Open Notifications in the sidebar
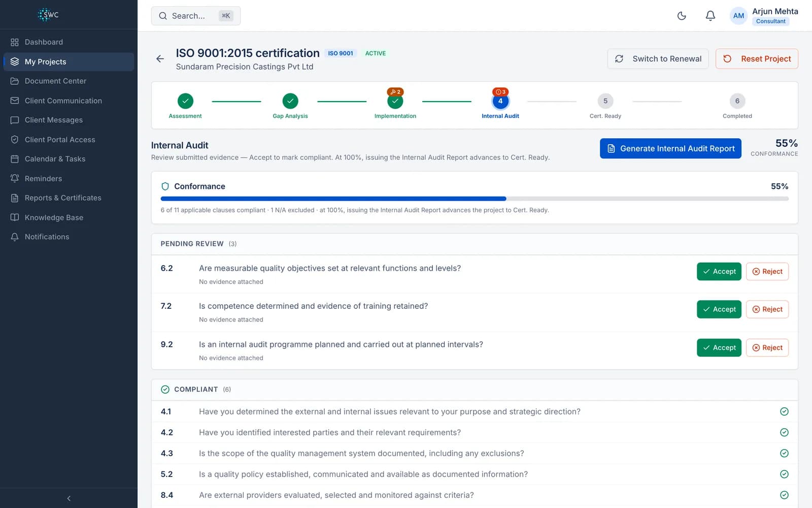This screenshot has height=508, width=812. pos(69,237)
